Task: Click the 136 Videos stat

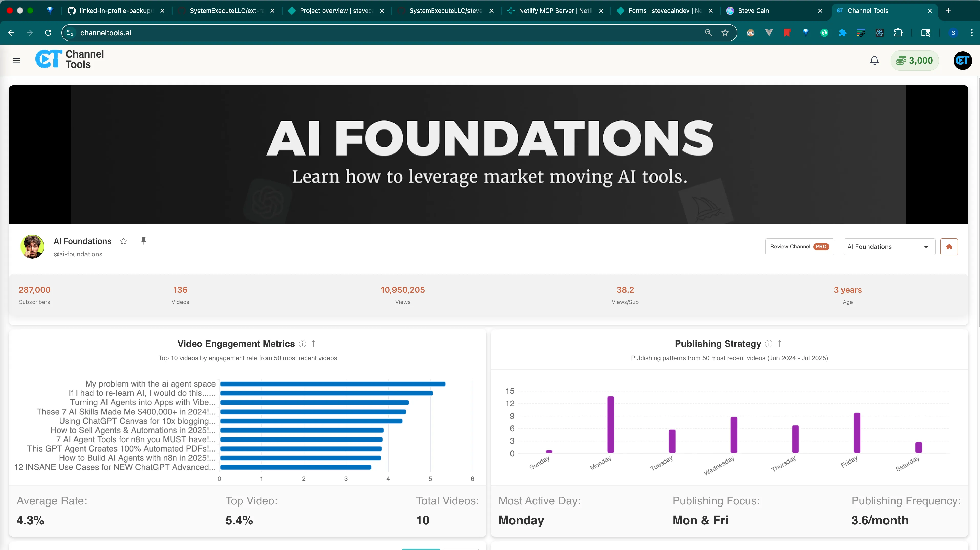Action: (180, 295)
